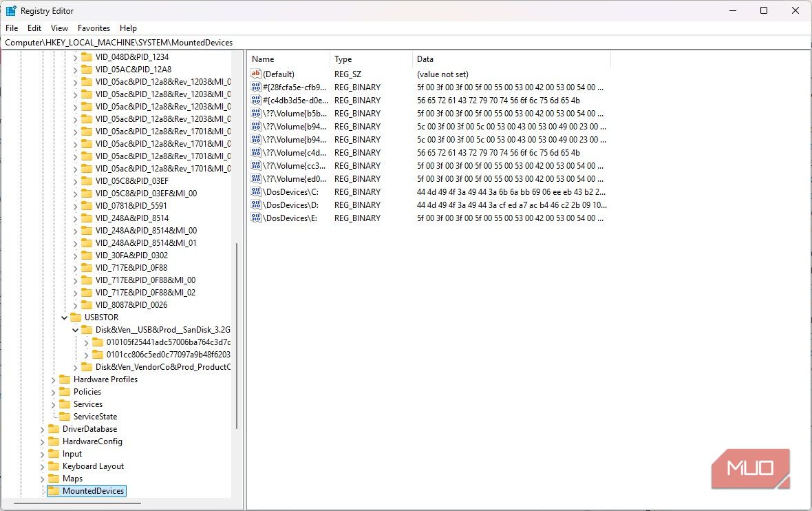Click the folder icon of Policies key

pyautogui.click(x=65, y=391)
